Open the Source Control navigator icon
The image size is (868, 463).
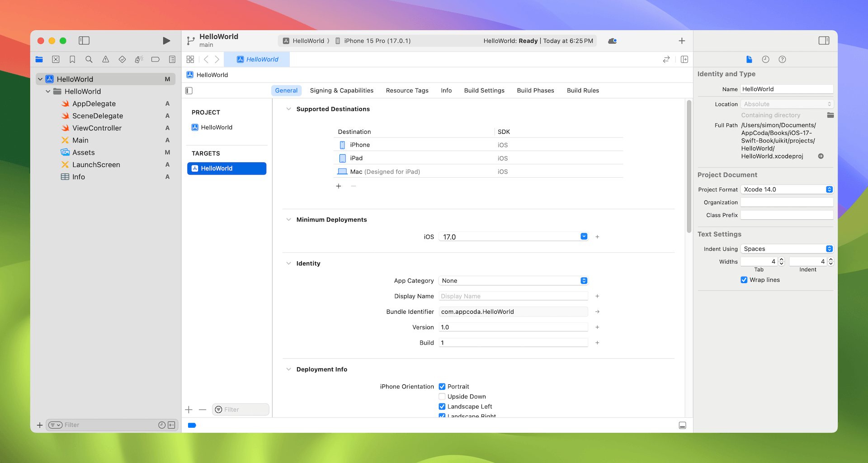tap(56, 59)
